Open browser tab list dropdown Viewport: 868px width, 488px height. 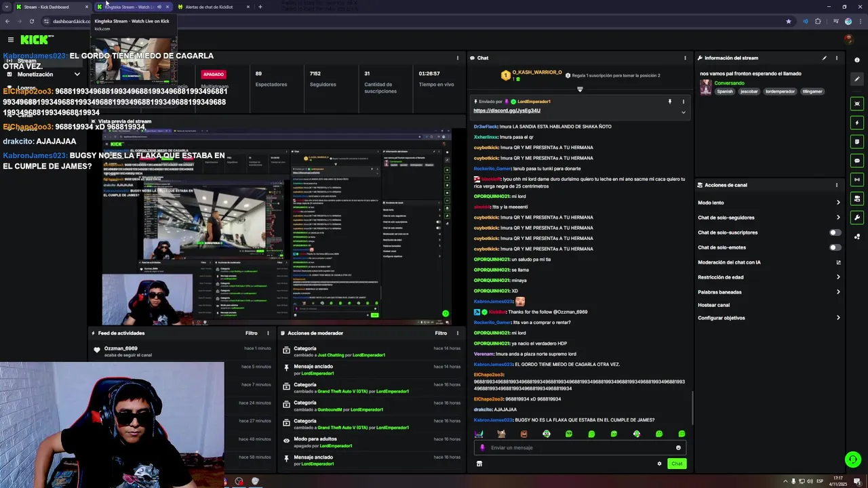pyautogui.click(x=7, y=7)
